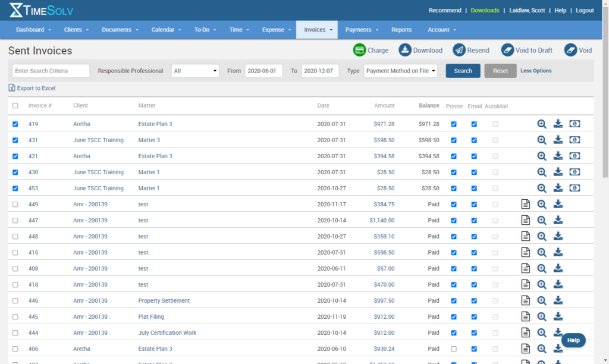The height and width of the screenshot is (364, 609).
Task: Click the green Charge icon
Action: [x=359, y=50]
